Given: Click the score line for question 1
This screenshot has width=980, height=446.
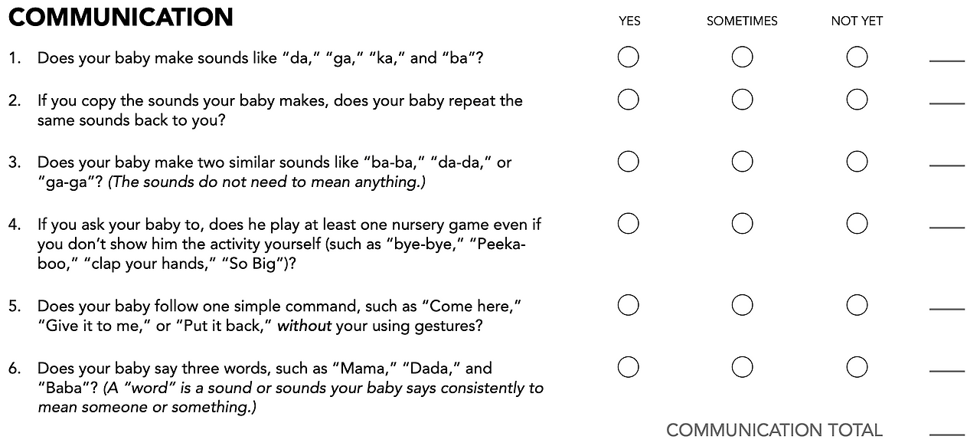Looking at the screenshot, I should (947, 61).
